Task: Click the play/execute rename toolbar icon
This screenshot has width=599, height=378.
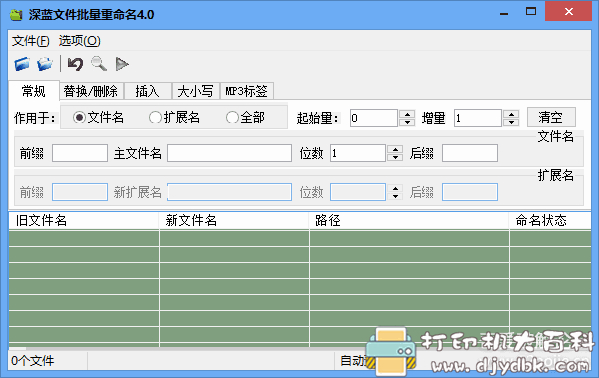Action: tap(122, 64)
